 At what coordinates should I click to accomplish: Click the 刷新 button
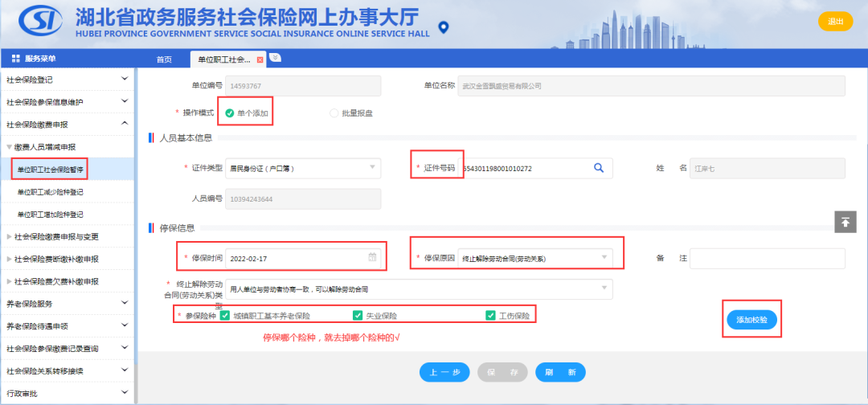(x=560, y=372)
